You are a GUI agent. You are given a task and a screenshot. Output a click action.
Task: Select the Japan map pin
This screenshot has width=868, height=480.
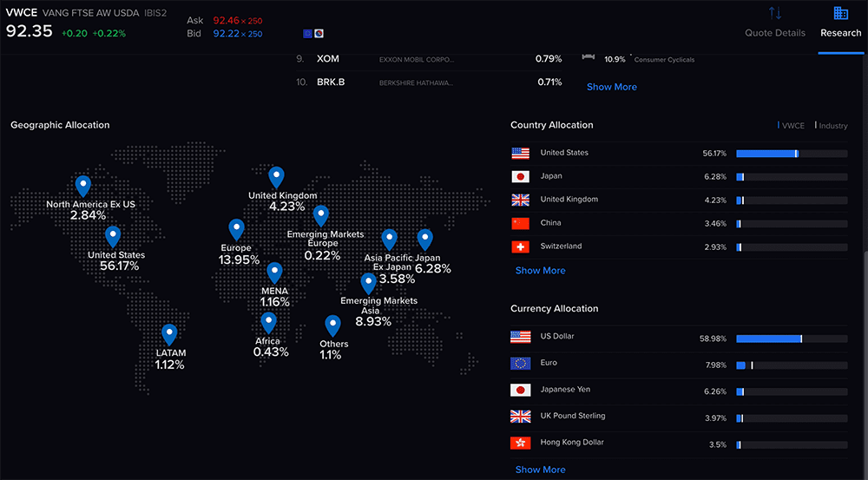(424, 240)
